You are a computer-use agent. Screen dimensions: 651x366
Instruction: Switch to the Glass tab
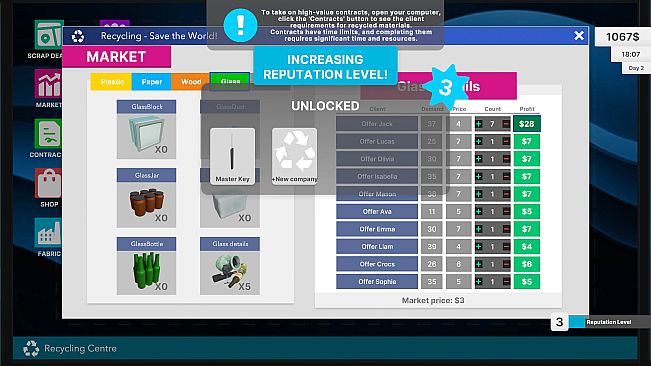(x=230, y=81)
